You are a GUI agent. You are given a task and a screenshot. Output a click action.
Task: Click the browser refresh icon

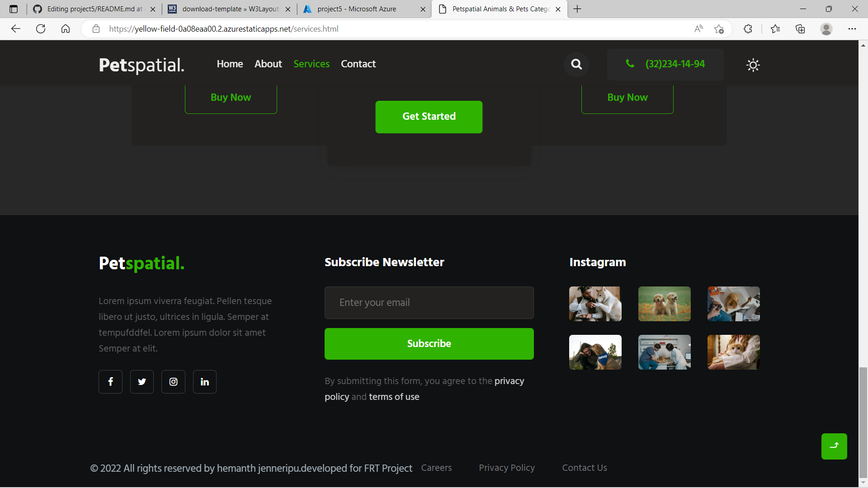(40, 28)
